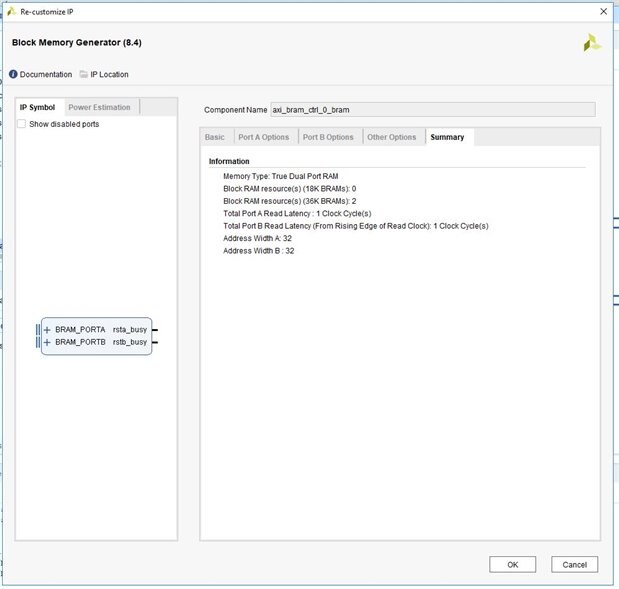Expand the BRAM_PORTA interface plus icon

(47, 330)
